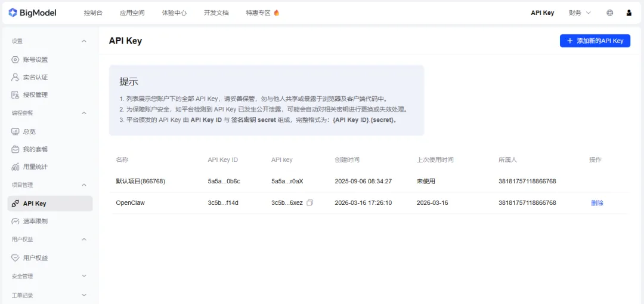Collapse the 用户权益 section chevron

[84, 239]
